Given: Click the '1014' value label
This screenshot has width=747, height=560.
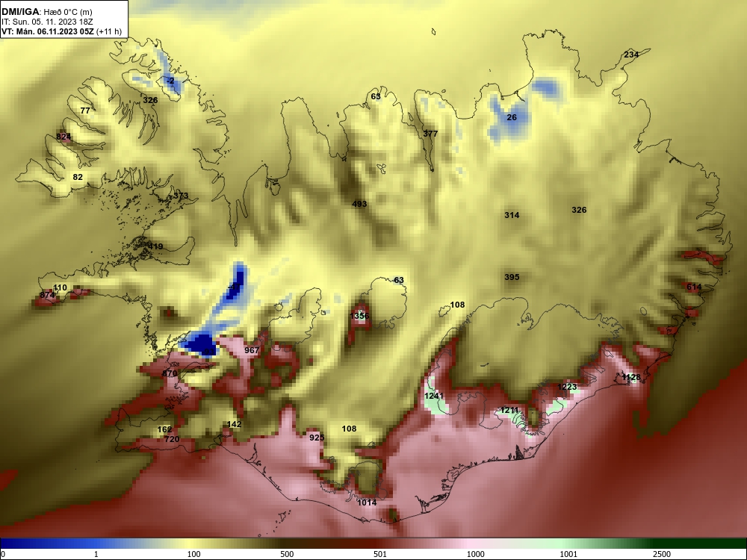Looking at the screenshot, I should tap(367, 503).
